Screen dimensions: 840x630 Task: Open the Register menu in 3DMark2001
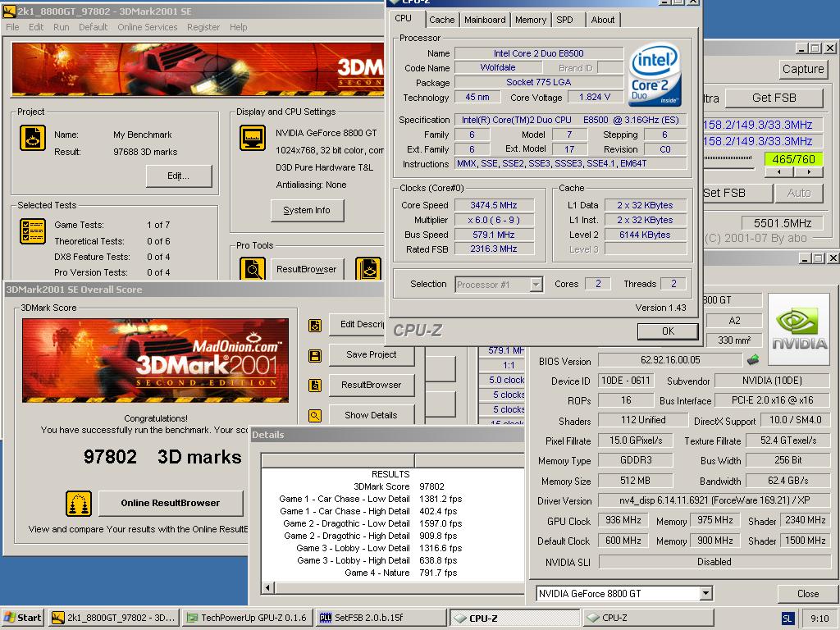(x=203, y=27)
